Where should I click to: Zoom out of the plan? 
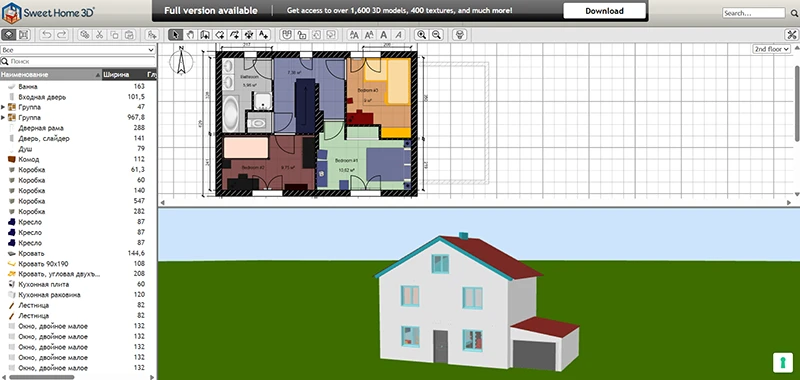point(436,35)
